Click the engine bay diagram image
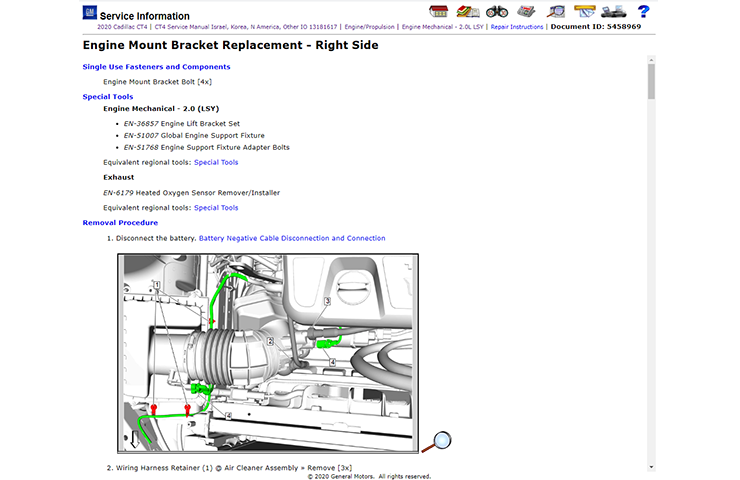The height and width of the screenshot is (480, 740). [268, 353]
